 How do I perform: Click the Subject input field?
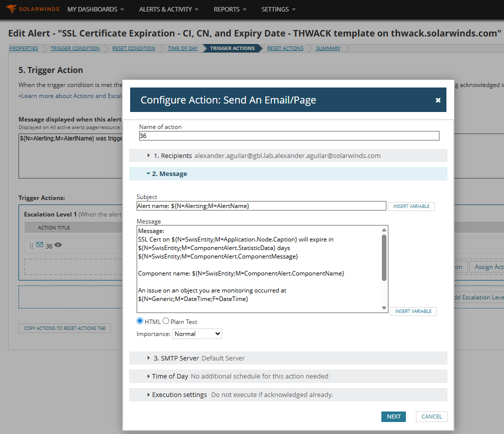[x=261, y=206]
